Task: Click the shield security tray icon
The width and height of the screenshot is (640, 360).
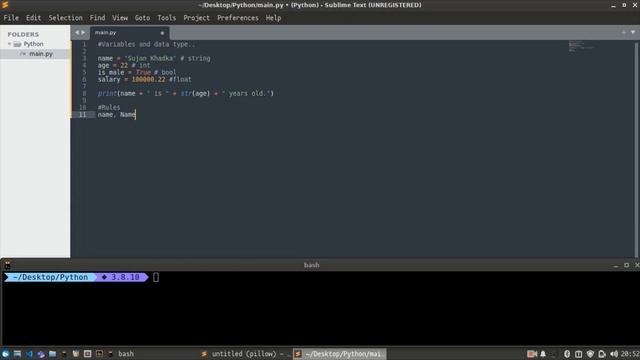Action: point(590,354)
